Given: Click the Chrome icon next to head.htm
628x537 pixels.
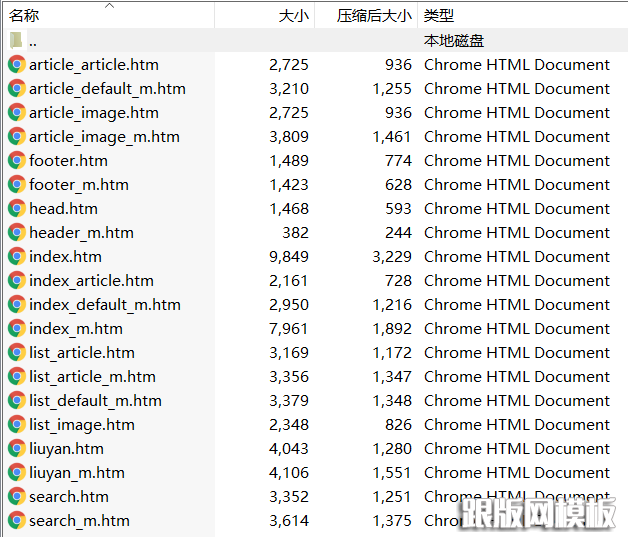Looking at the screenshot, I should 17,209.
